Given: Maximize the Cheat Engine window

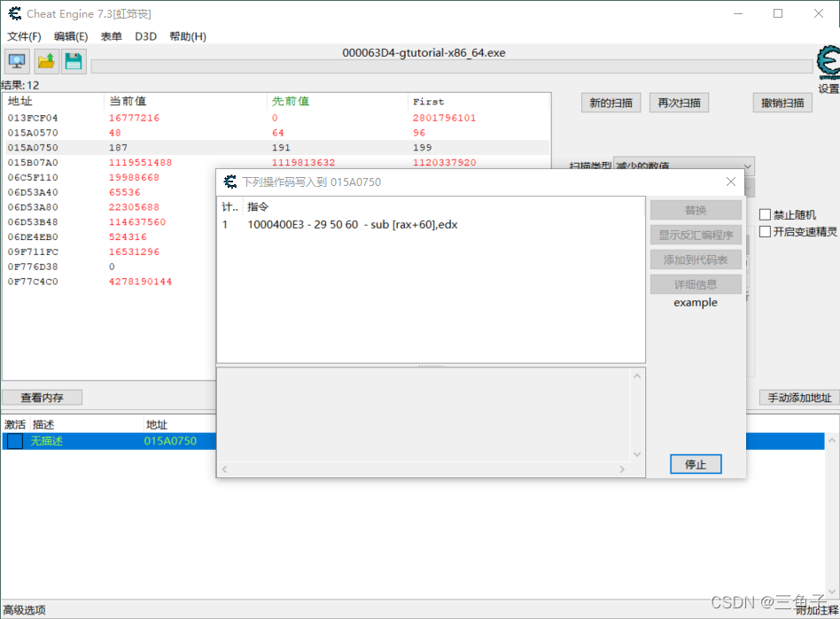Looking at the screenshot, I should (778, 13).
